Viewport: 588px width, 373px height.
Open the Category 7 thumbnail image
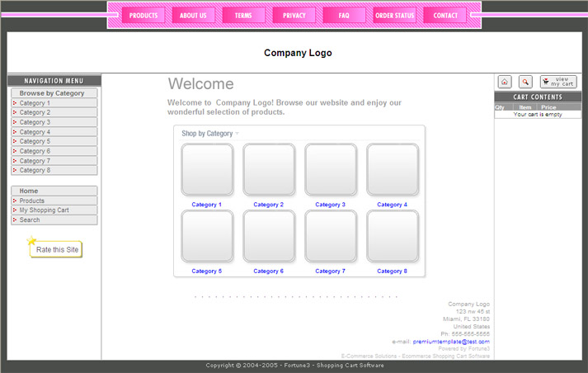point(331,236)
